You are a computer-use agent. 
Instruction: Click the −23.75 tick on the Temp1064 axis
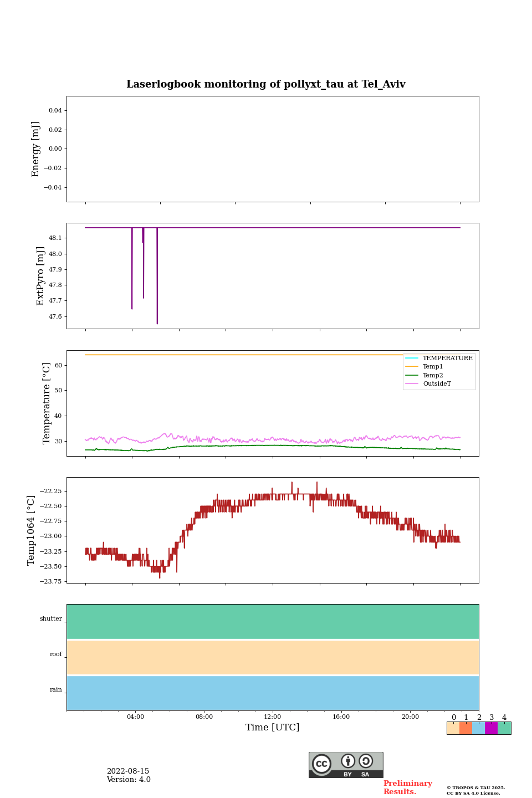tap(50, 581)
